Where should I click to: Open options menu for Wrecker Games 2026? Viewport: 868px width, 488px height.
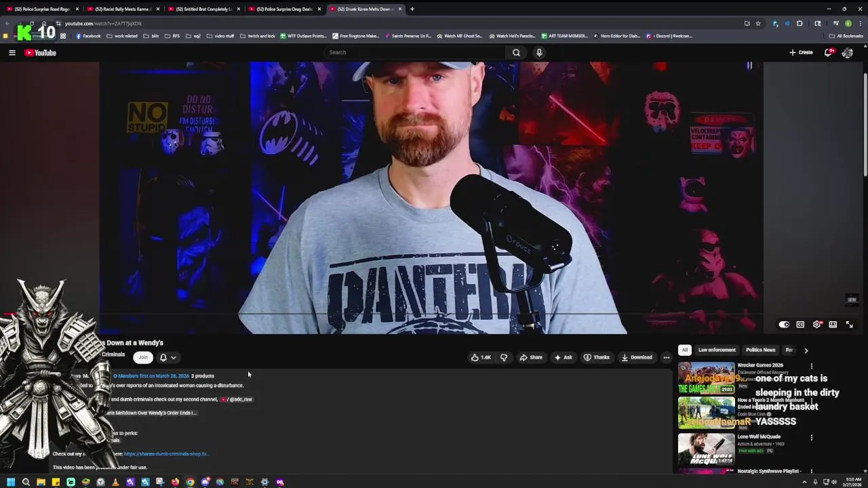click(812, 367)
